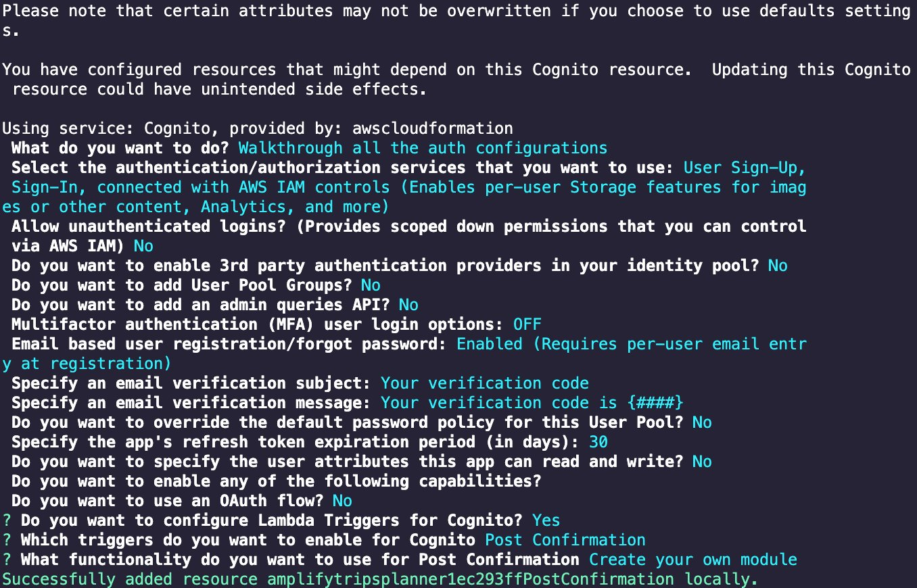The width and height of the screenshot is (917, 588).
Task: Click the 'User Sign-Up,' answer text
Action: point(745,168)
